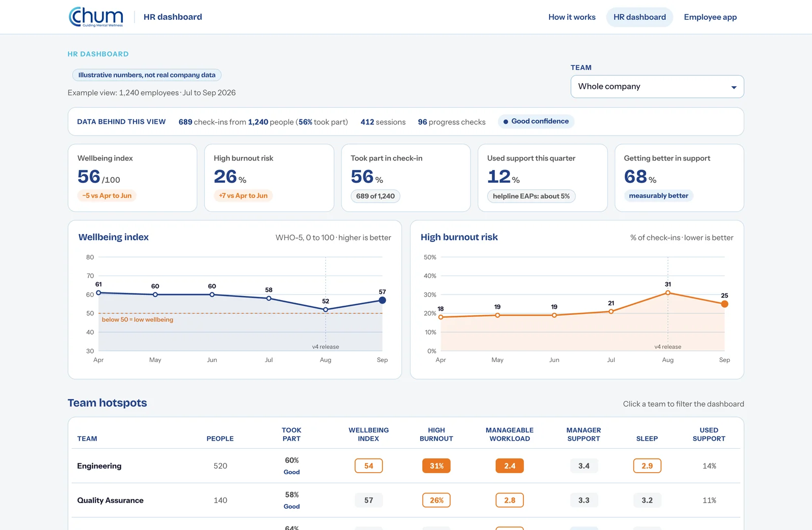This screenshot has width=812, height=530.
Task: Click the 96 progress checks figure
Action: (x=452, y=122)
